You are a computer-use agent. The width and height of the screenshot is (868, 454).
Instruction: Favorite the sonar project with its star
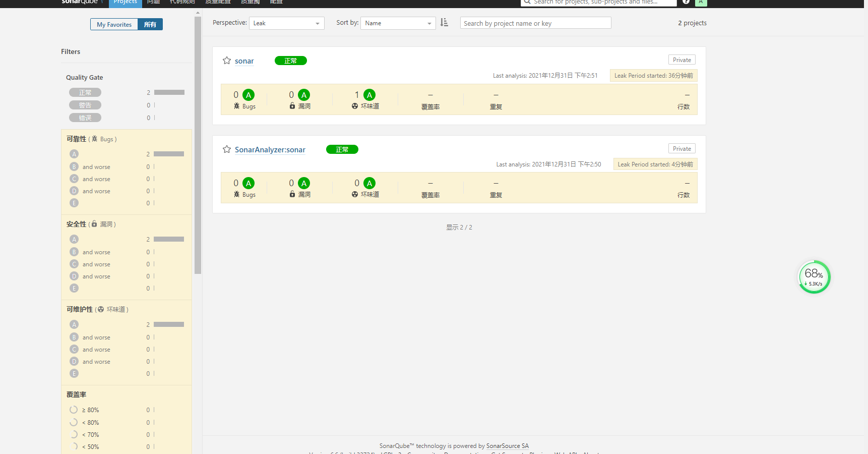click(227, 61)
